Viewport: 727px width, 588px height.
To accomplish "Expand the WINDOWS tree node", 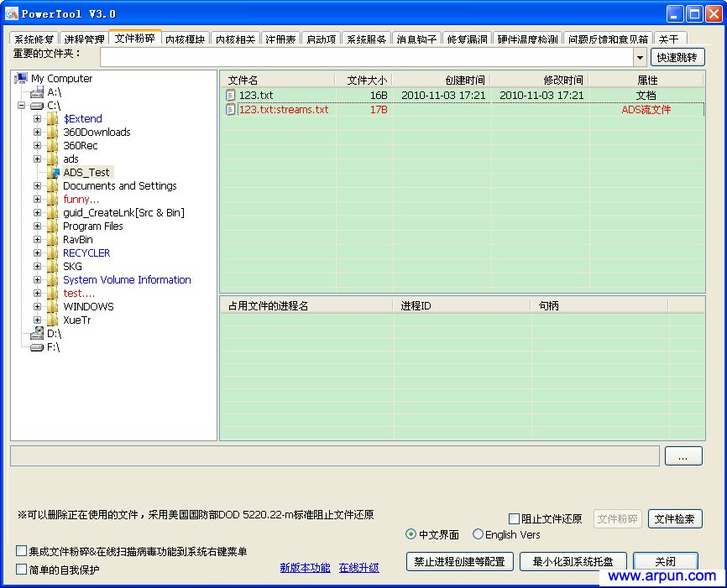I will click(39, 306).
